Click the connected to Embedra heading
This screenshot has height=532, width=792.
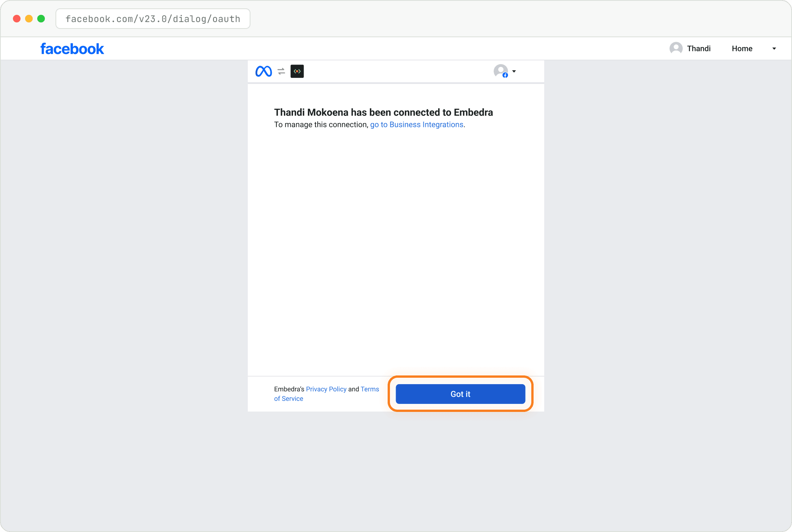tap(383, 112)
